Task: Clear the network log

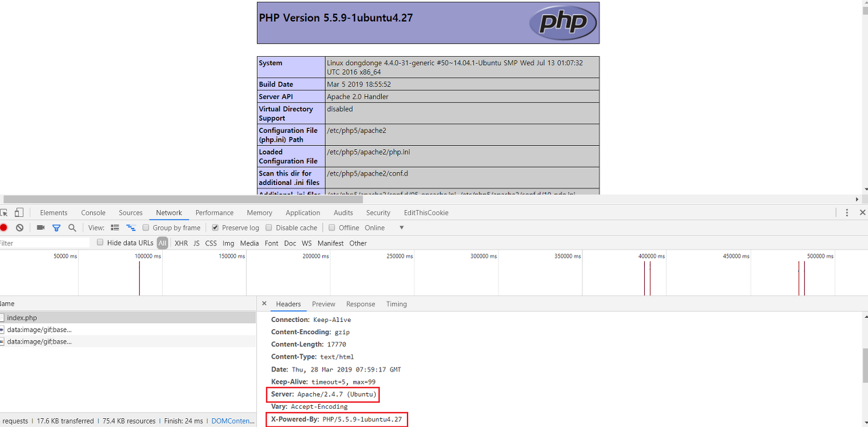Action: (20, 228)
